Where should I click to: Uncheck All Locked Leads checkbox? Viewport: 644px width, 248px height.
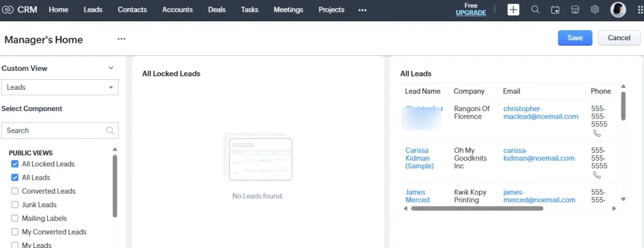tap(15, 164)
